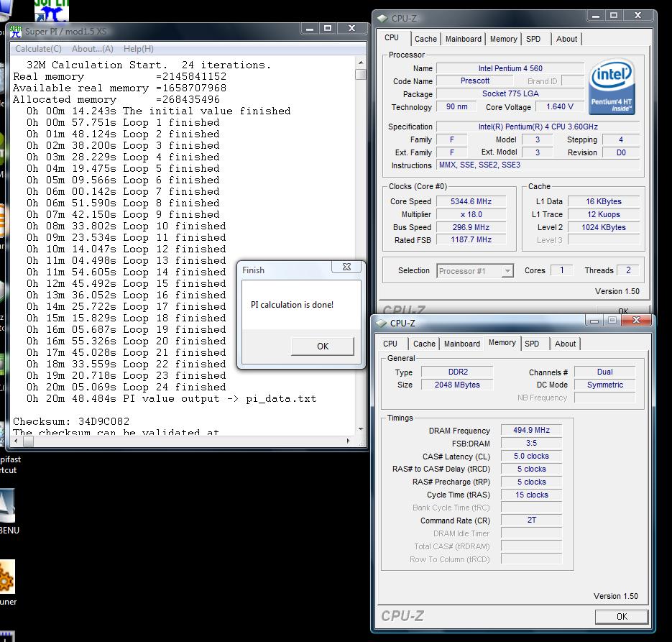Click OK in the Finish dialog

click(x=323, y=347)
